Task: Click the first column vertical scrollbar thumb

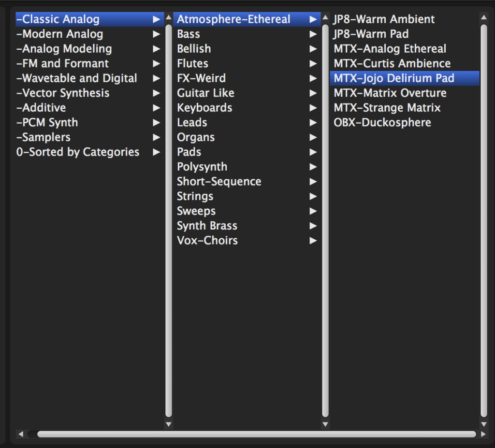Action: tap(169, 221)
